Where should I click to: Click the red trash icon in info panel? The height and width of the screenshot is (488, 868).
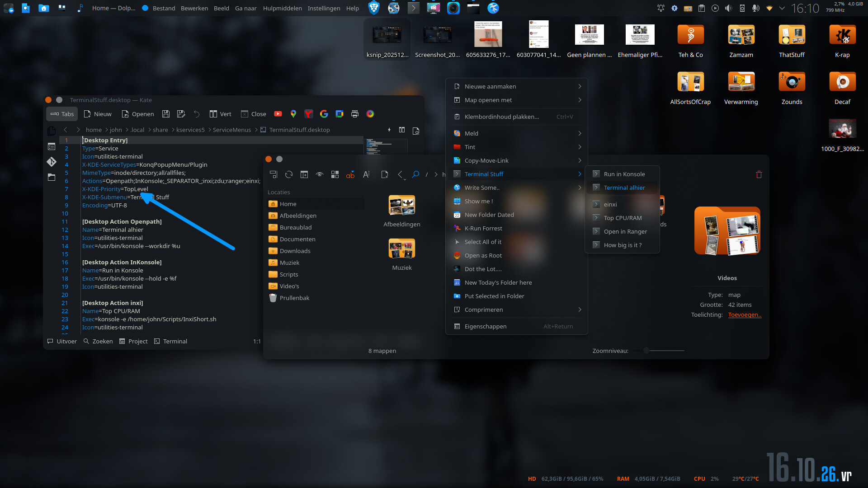pyautogui.click(x=759, y=174)
